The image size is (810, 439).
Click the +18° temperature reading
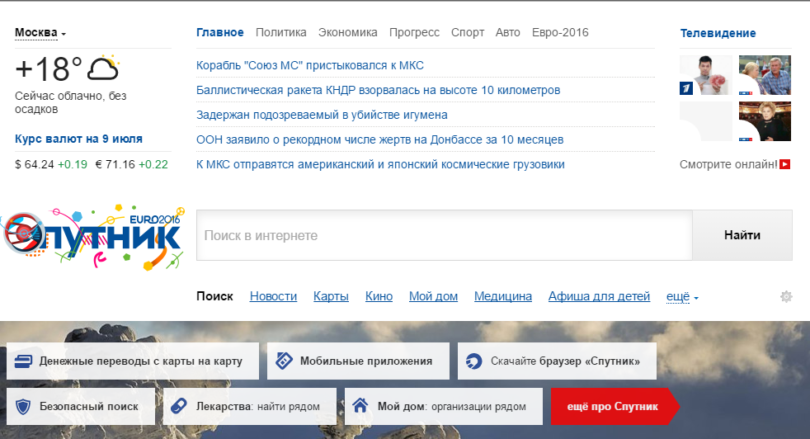click(49, 69)
